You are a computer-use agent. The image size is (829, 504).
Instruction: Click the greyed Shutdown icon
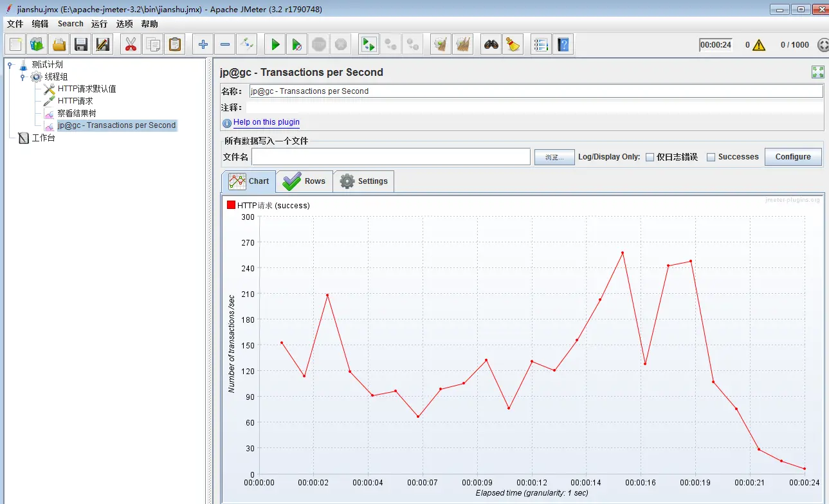(x=341, y=44)
